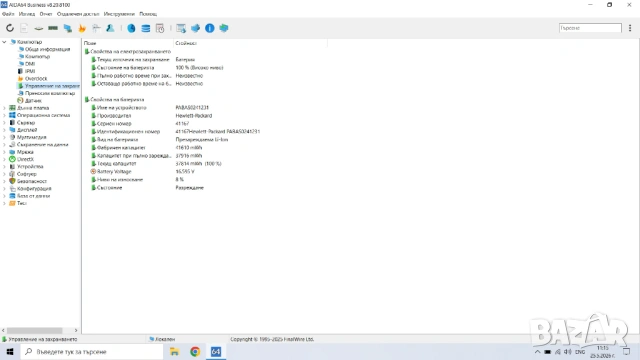Click the AIDA64 taskbar icon
Viewport: 640px width, 360px height.
pyautogui.click(x=216, y=351)
